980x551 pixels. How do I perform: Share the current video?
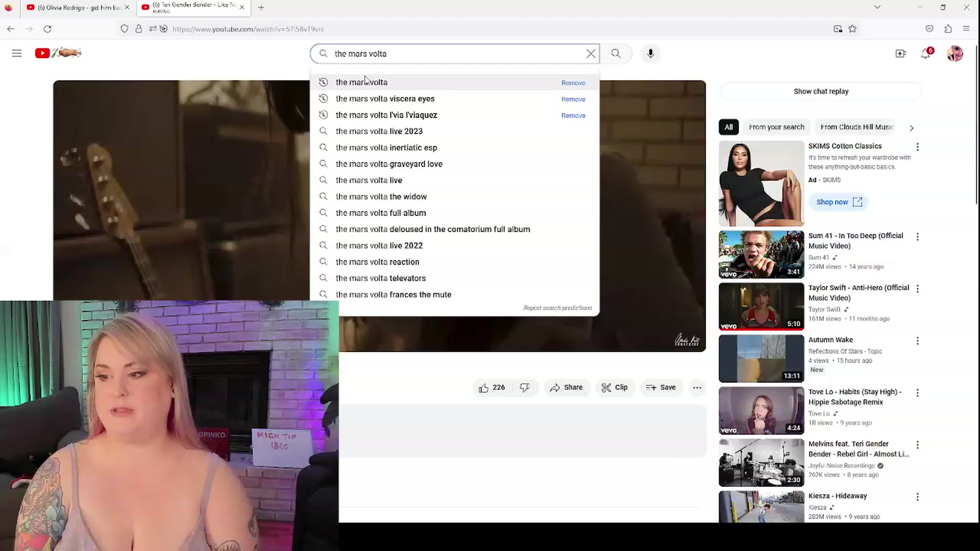coord(566,387)
